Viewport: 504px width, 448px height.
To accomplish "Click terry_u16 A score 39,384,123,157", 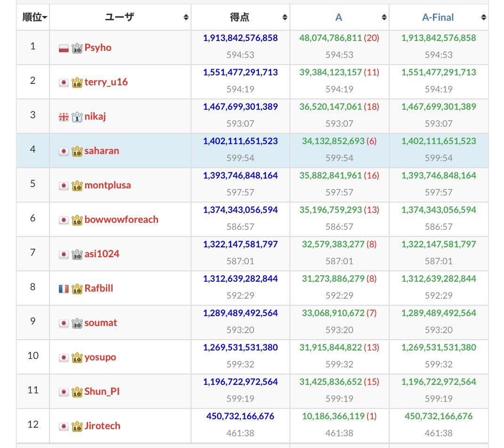I will [x=331, y=73].
